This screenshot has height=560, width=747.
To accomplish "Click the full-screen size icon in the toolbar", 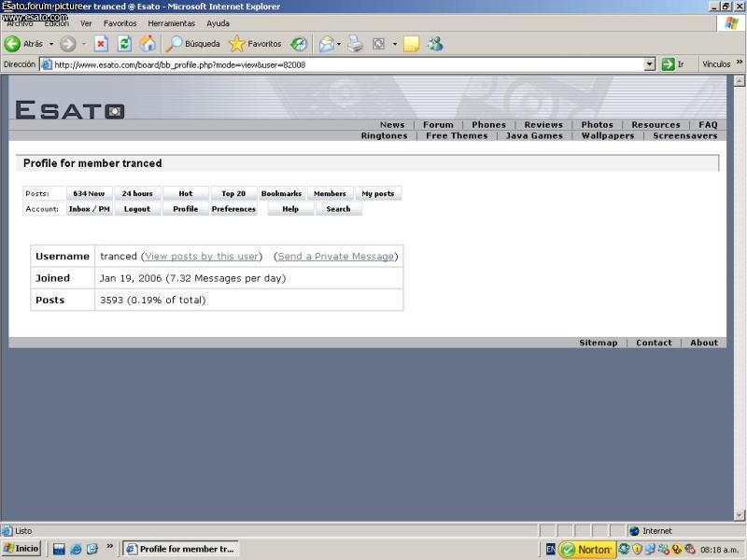I will (x=378, y=44).
